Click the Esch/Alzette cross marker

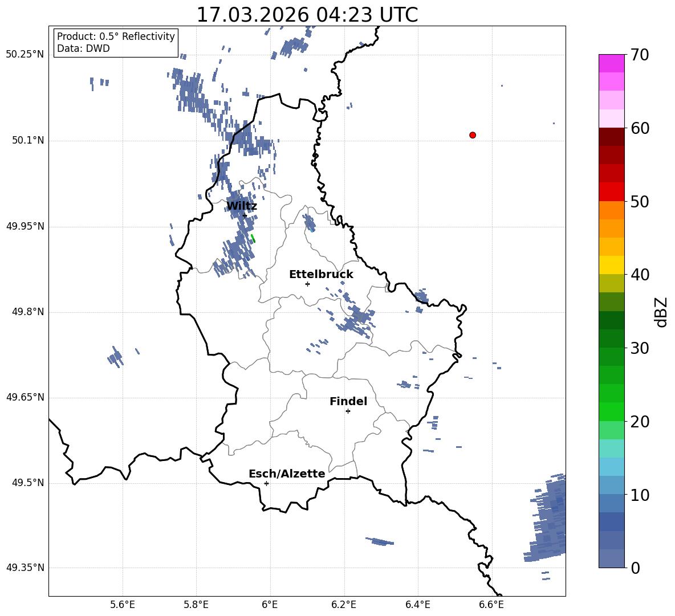point(266,483)
